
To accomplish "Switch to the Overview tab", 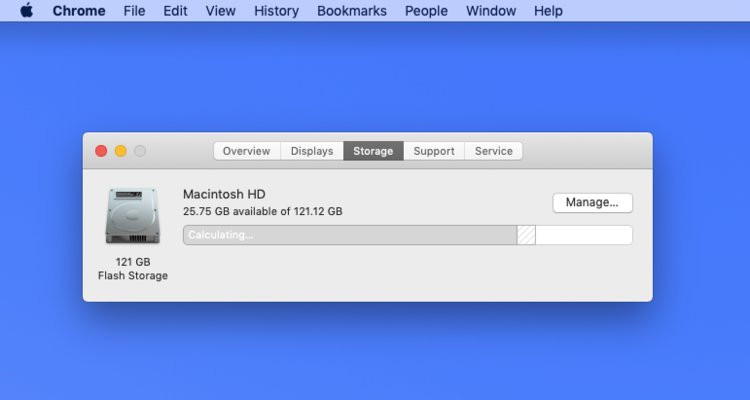I will pos(246,151).
